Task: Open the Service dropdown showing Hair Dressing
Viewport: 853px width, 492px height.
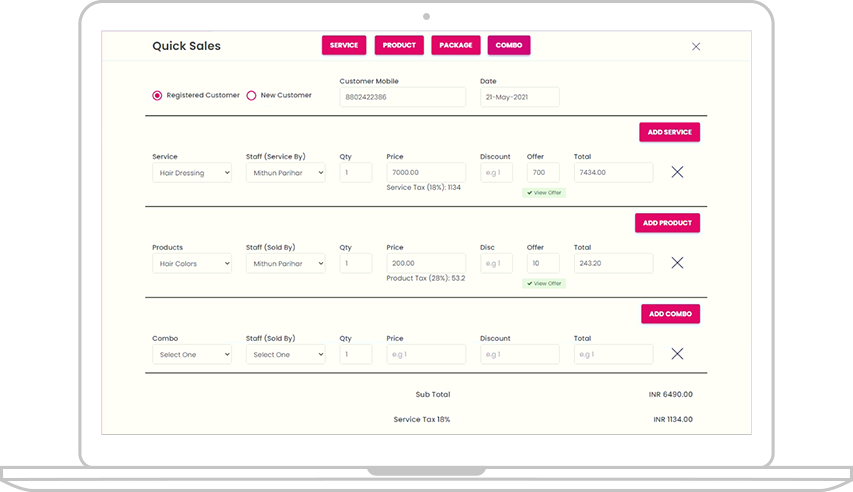Action: click(191, 173)
